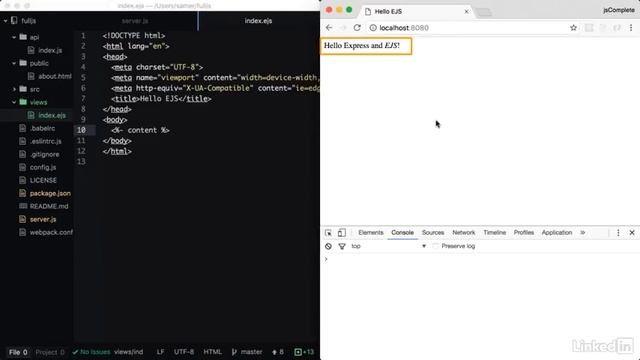Select the Hello EJS browser tab
This screenshot has width=640, height=360.
point(416,11)
